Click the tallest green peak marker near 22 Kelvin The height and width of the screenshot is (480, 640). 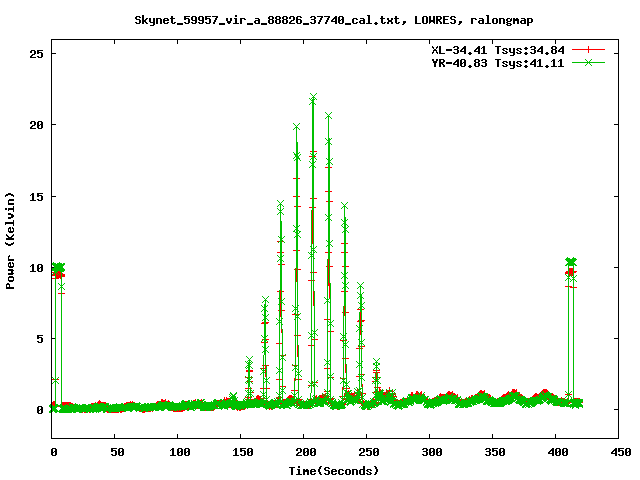313,97
